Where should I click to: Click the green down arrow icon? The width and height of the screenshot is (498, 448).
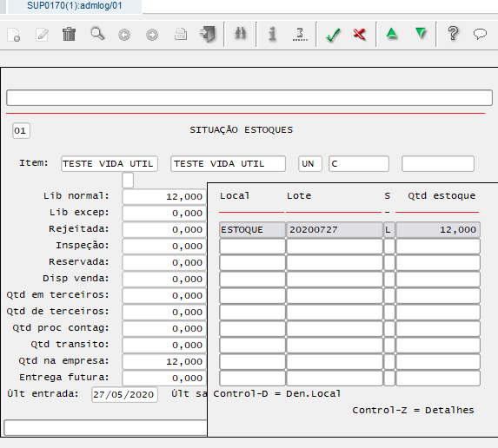[x=421, y=33]
